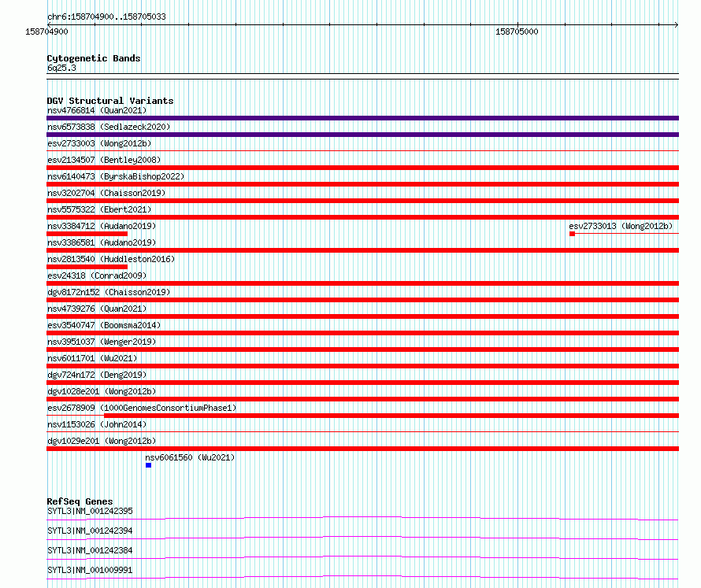Open the dgv724n172 (Deng2019) variant
701x588 pixels.
click(x=97, y=375)
